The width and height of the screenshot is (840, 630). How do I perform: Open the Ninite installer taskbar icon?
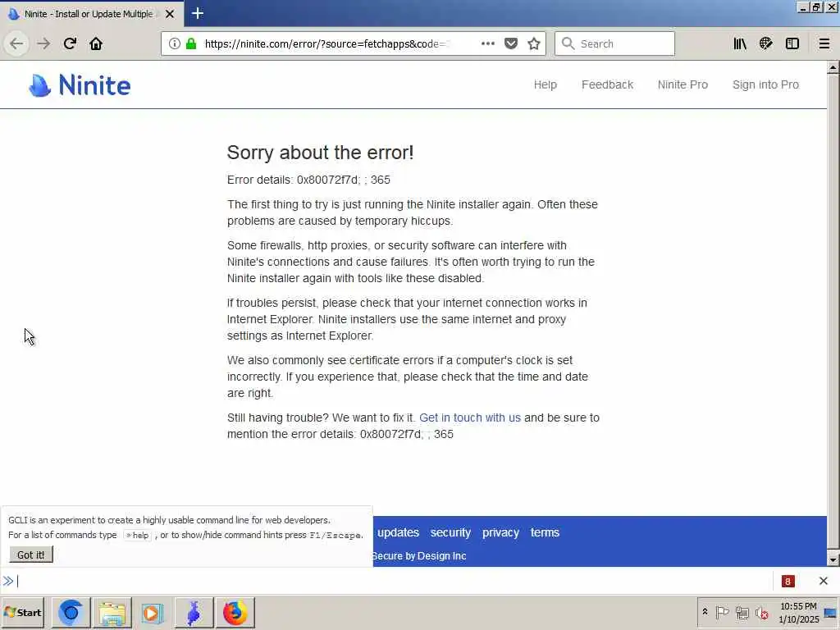click(194, 612)
